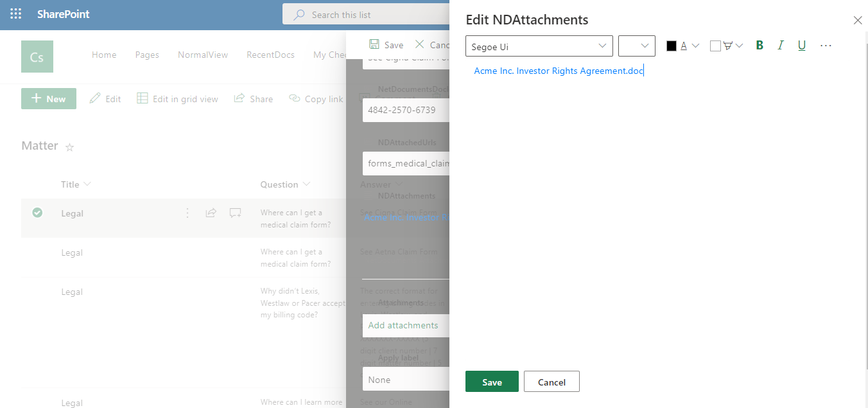Click the Edit NDAttachments panel heading
868x408 pixels.
pyautogui.click(x=526, y=21)
